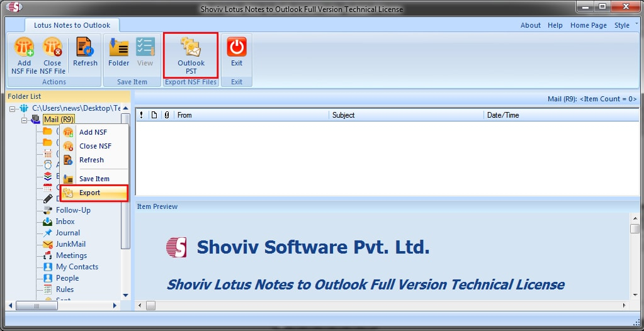Click the Mail (R9) item count text

[592, 99]
